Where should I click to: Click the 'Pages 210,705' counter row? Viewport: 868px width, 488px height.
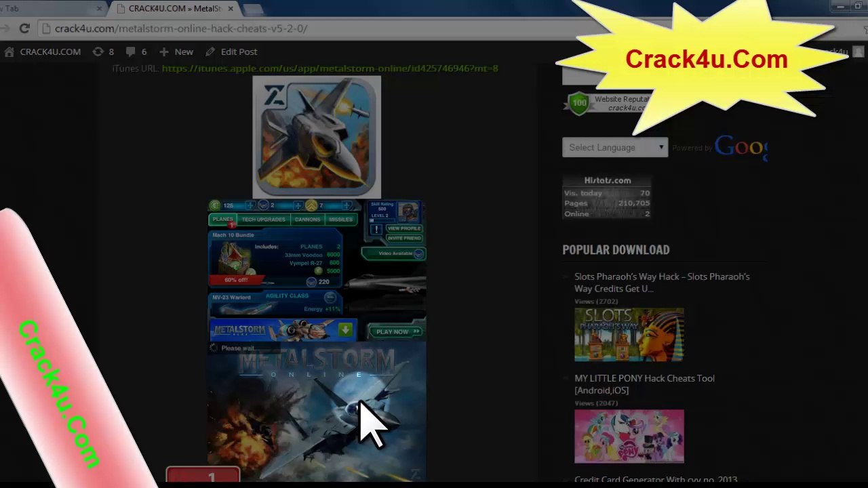pyautogui.click(x=607, y=203)
